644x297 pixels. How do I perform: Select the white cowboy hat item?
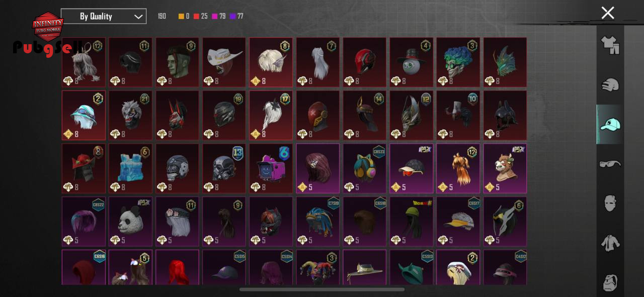pos(224,62)
